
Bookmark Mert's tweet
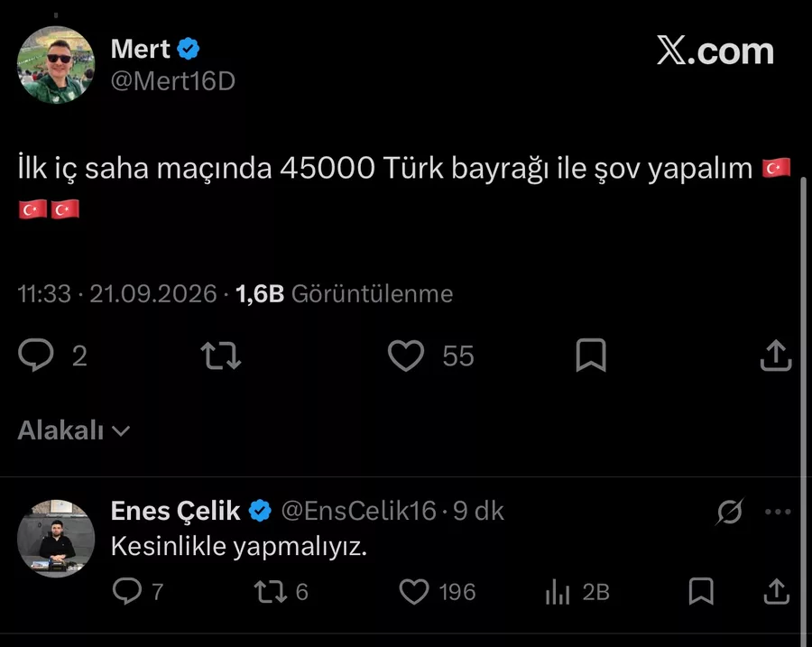(591, 356)
